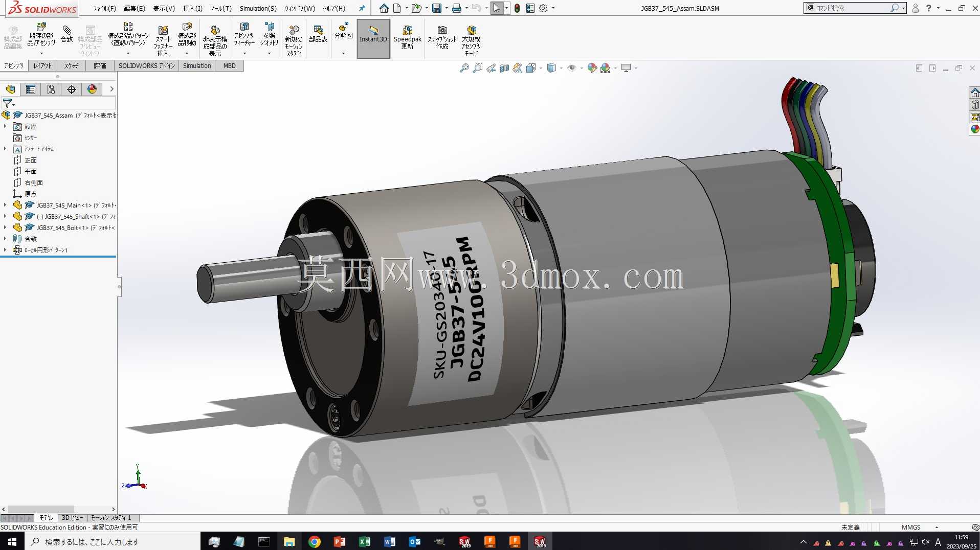Click the Zoom to Fit magnifier icon
The height and width of the screenshot is (550, 980).
[x=464, y=68]
